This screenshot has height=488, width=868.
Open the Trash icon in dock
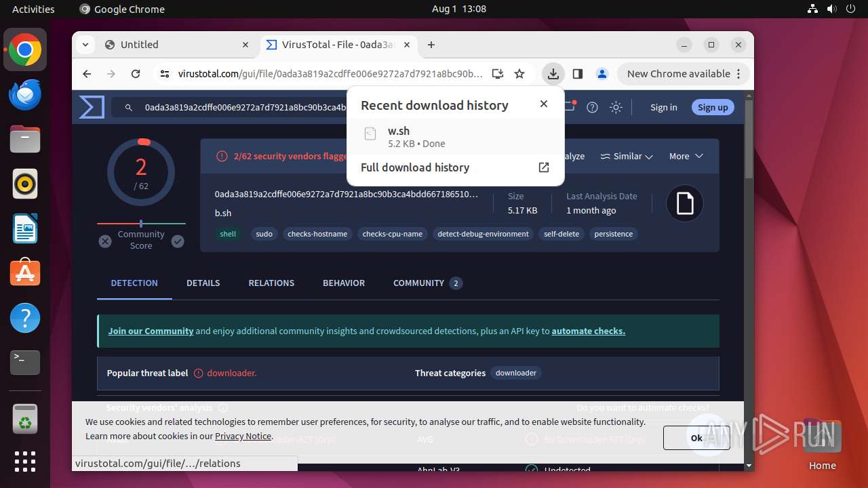pyautogui.click(x=25, y=420)
